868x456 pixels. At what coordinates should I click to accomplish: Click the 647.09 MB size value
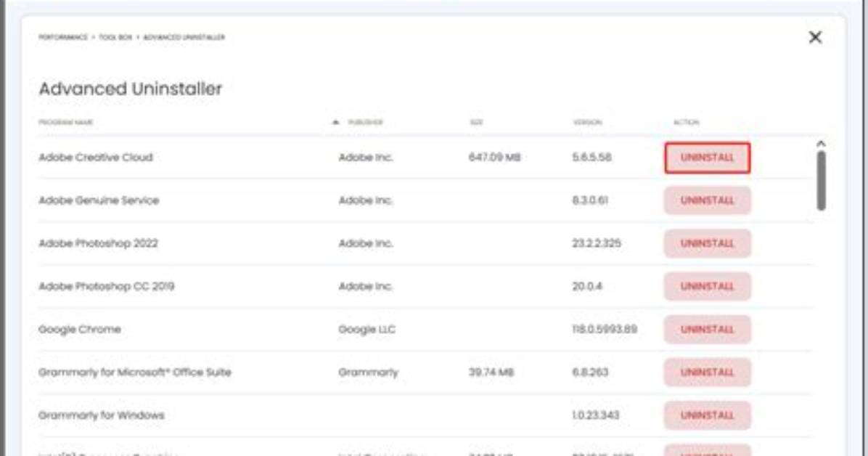point(494,158)
